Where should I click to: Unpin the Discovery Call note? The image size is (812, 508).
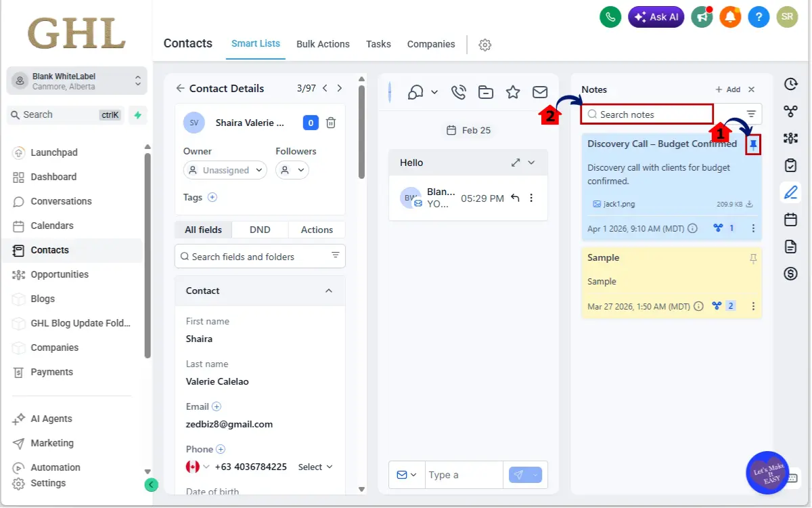[754, 145]
